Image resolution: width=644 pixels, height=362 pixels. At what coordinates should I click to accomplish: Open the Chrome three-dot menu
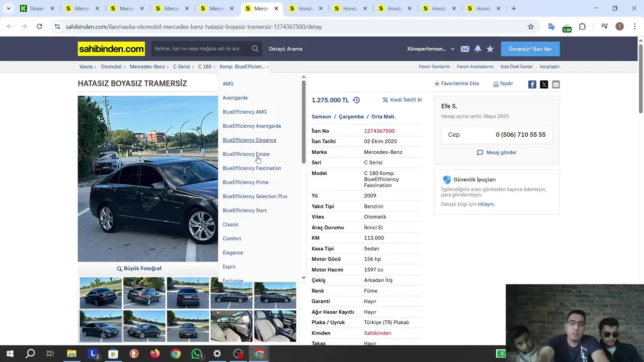tap(634, 27)
